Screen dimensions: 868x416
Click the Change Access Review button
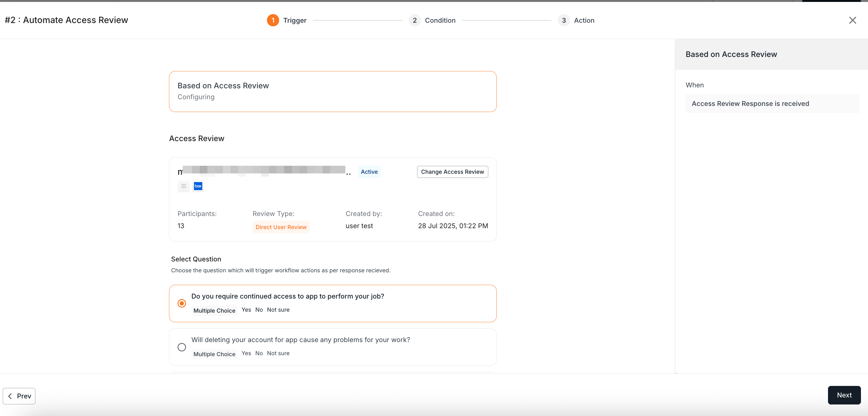click(x=452, y=172)
